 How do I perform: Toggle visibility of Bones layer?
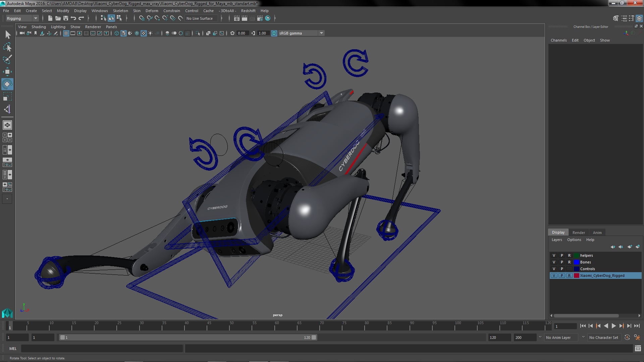coord(554,262)
